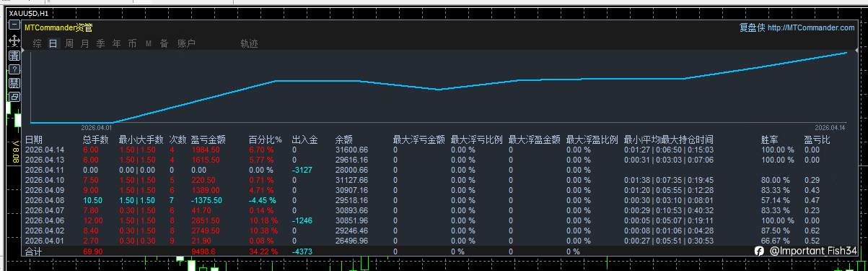The width and height of the screenshot is (868, 271).
Task: Open the 账户 account tab
Action: coord(186,43)
